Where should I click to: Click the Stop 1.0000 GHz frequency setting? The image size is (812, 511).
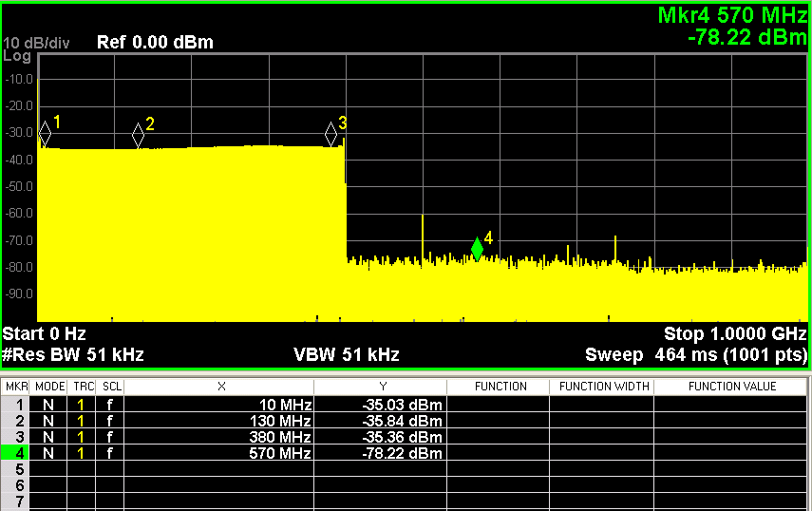pyautogui.click(x=734, y=334)
